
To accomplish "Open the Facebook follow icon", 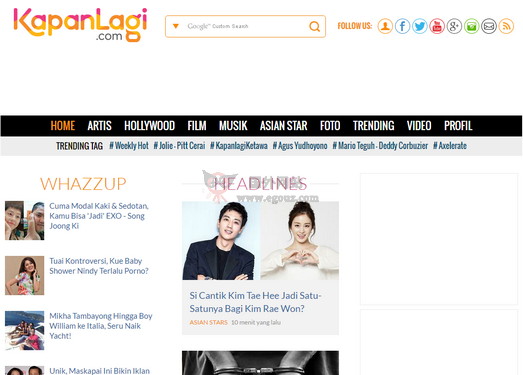I will pos(402,26).
